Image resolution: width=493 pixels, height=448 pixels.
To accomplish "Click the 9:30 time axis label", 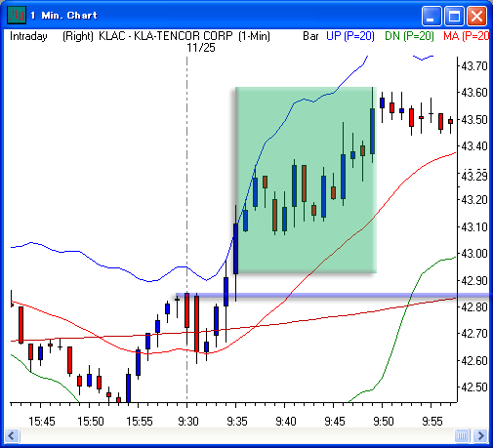I will [x=188, y=422].
